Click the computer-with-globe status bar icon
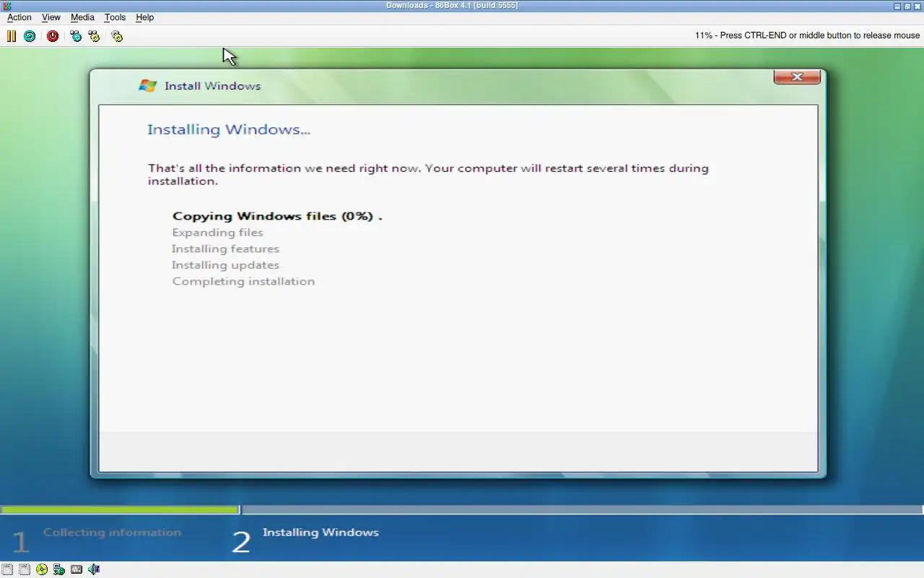 click(x=58, y=569)
